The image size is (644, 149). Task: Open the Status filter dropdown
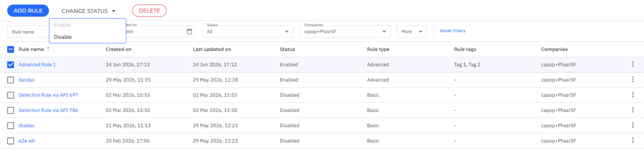pos(248,31)
